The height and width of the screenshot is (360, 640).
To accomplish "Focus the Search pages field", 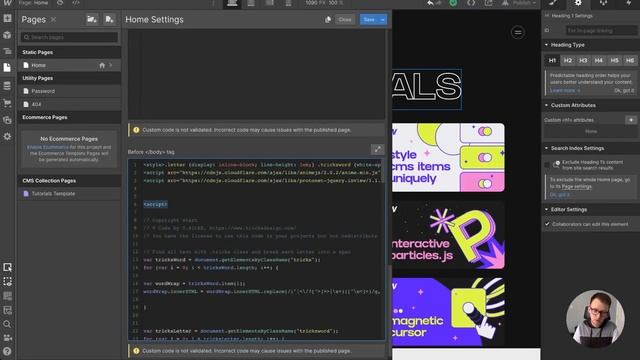I will pyautogui.click(x=69, y=37).
